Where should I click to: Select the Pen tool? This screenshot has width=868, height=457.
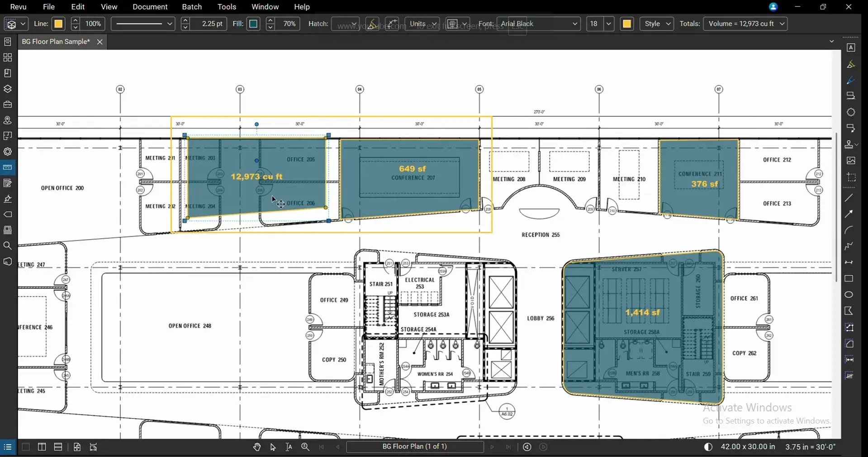(851, 80)
